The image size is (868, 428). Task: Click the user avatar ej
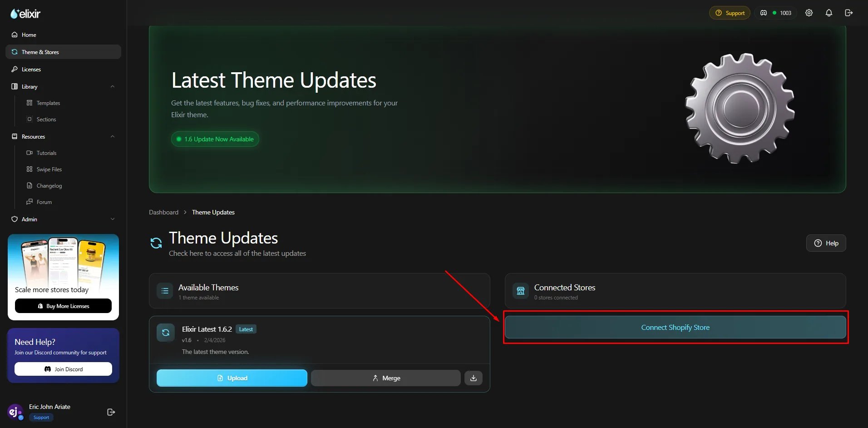point(15,412)
